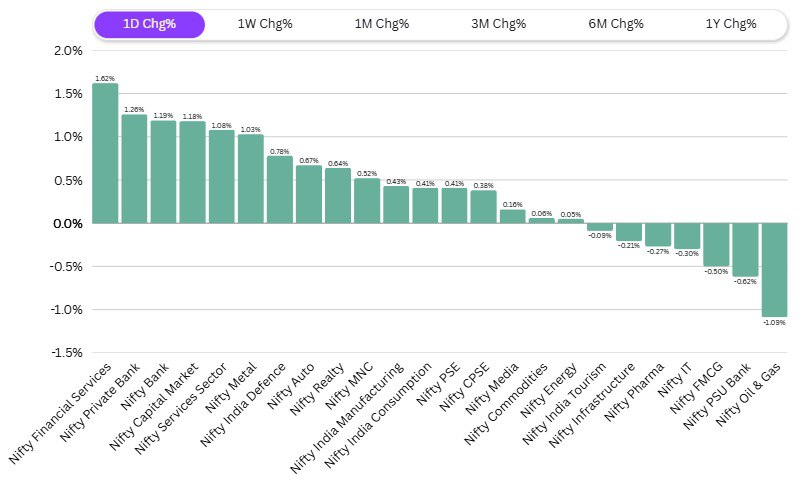Click the -1.5% y-axis label
Screen dimensions: 802x485
[66, 353]
